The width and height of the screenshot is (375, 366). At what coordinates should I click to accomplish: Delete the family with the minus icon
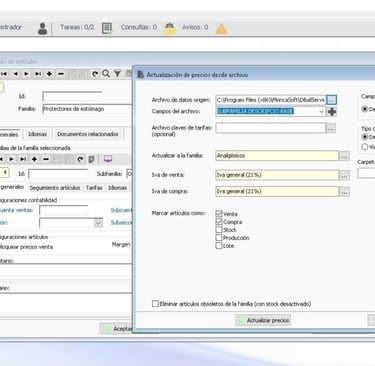(61, 74)
